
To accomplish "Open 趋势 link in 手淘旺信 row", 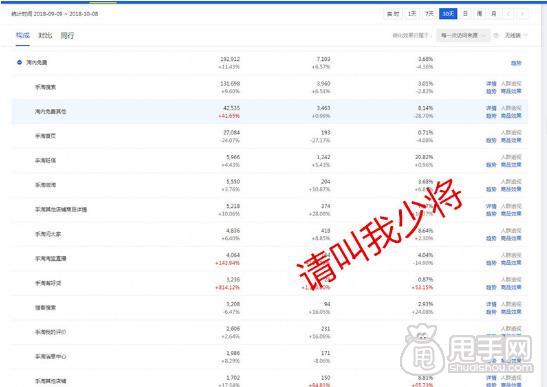I will (x=491, y=165).
